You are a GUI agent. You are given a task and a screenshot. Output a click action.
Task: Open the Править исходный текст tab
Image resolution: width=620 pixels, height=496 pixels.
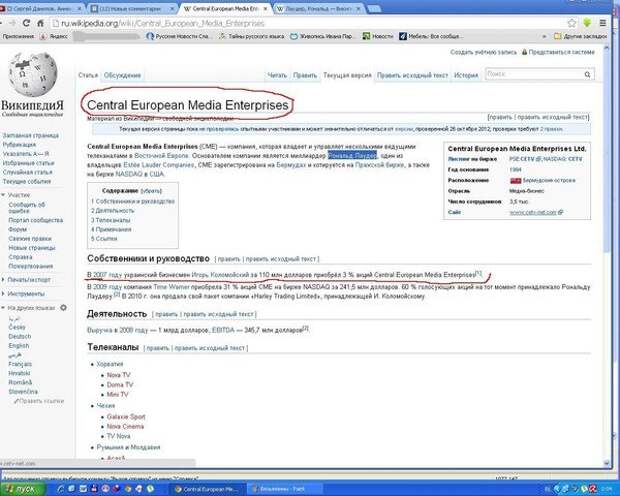tap(412, 75)
